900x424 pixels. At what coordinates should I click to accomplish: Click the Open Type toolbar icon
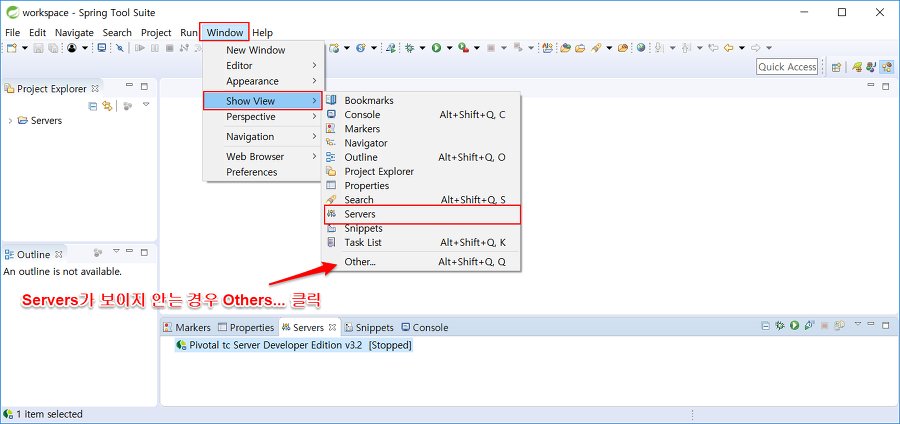[x=565, y=48]
